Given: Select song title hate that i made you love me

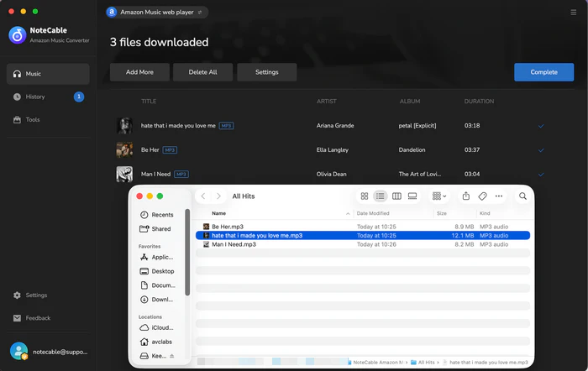Looking at the screenshot, I should point(178,126).
